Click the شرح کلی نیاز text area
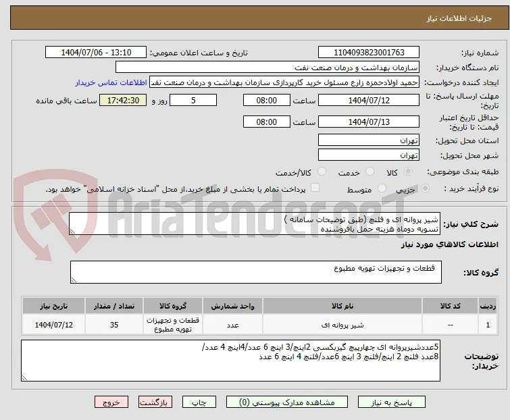510x420 pixels. click(255, 224)
